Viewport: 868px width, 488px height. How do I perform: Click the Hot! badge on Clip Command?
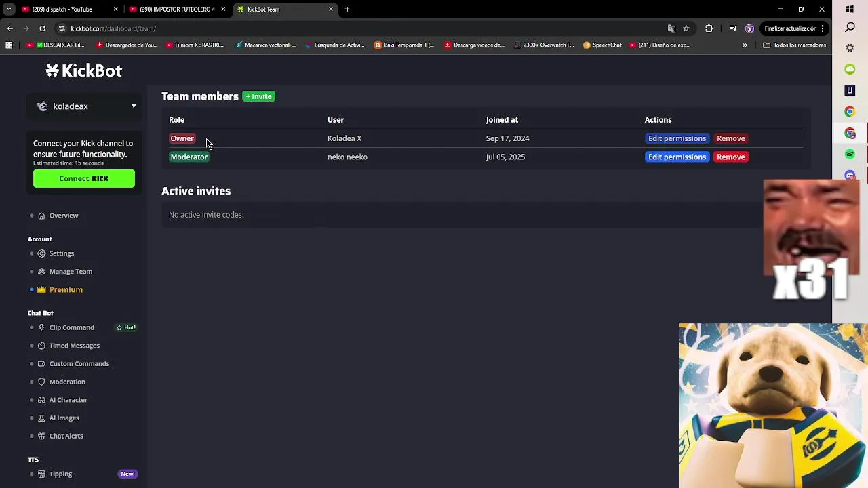pyautogui.click(x=126, y=327)
